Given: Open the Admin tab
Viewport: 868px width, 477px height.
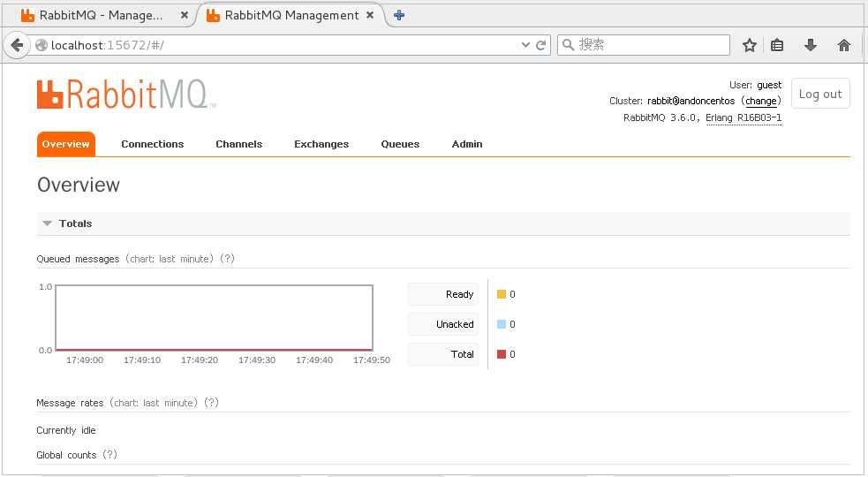Looking at the screenshot, I should coord(466,144).
